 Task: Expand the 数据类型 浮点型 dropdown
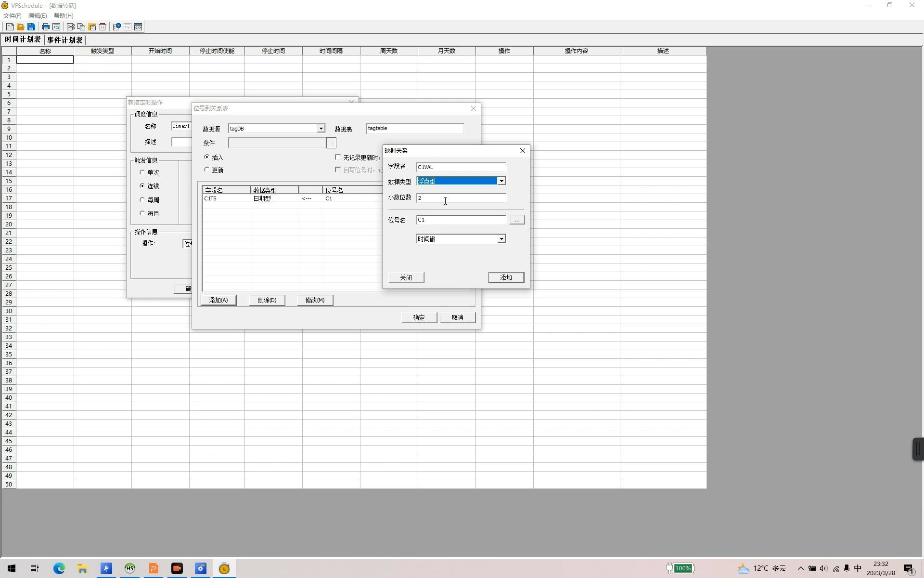pos(501,181)
